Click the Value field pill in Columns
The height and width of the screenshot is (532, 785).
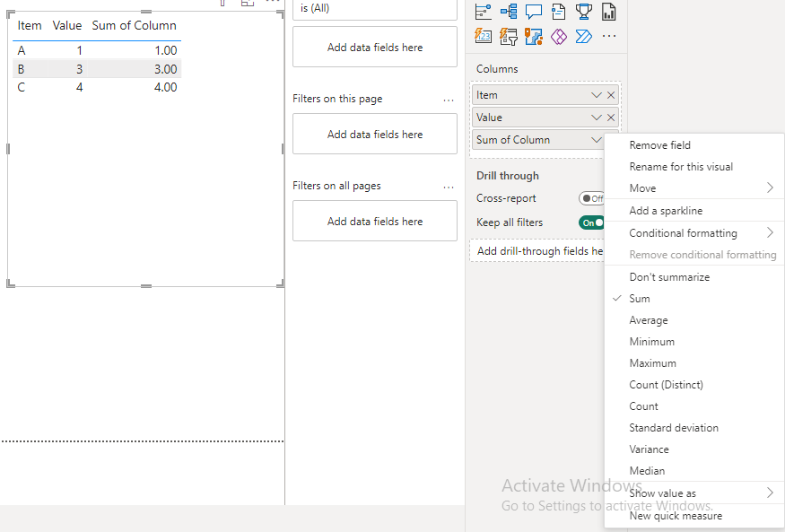(x=545, y=118)
